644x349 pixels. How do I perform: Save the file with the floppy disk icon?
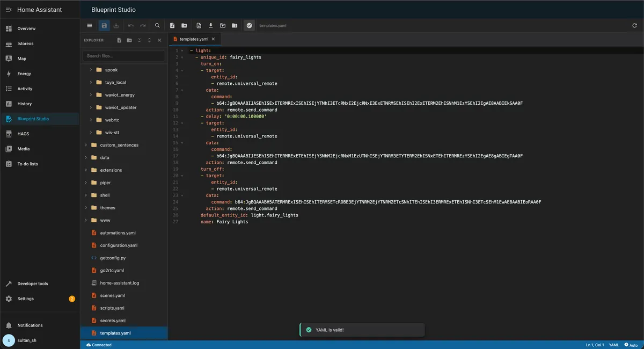click(104, 25)
